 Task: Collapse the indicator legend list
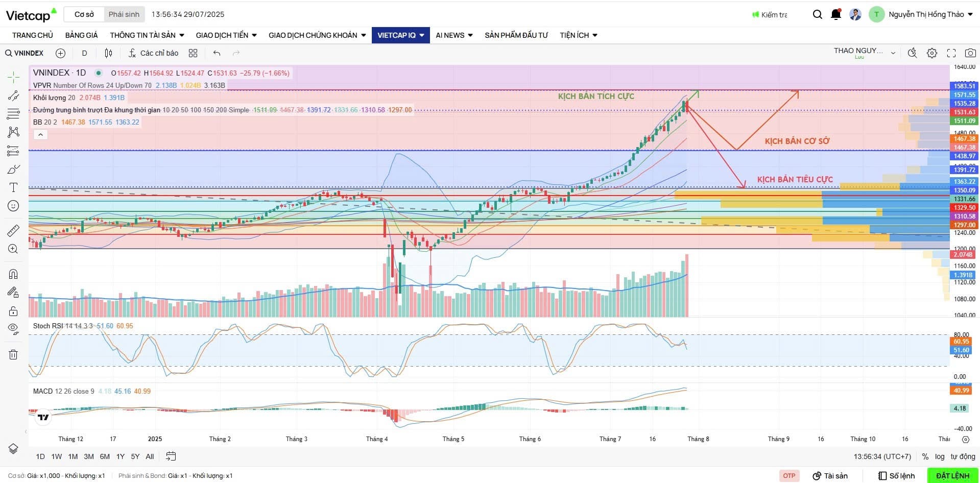[x=40, y=135]
